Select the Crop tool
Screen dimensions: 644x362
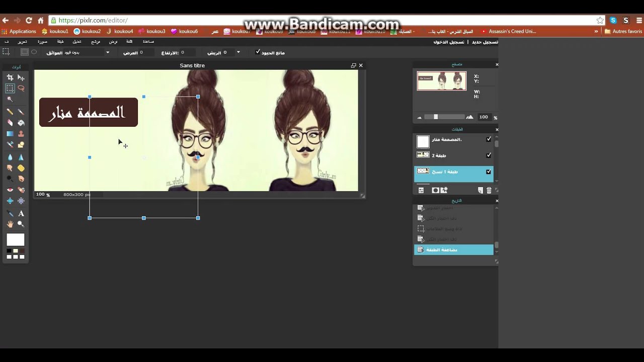10,77
